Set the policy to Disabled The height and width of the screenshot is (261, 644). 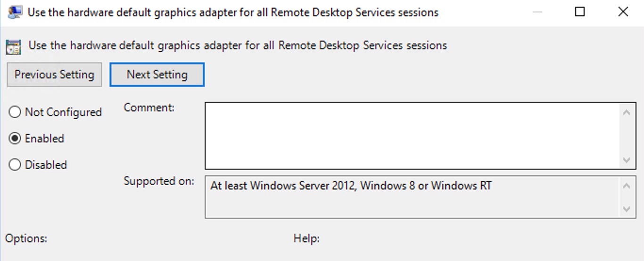coord(38,165)
